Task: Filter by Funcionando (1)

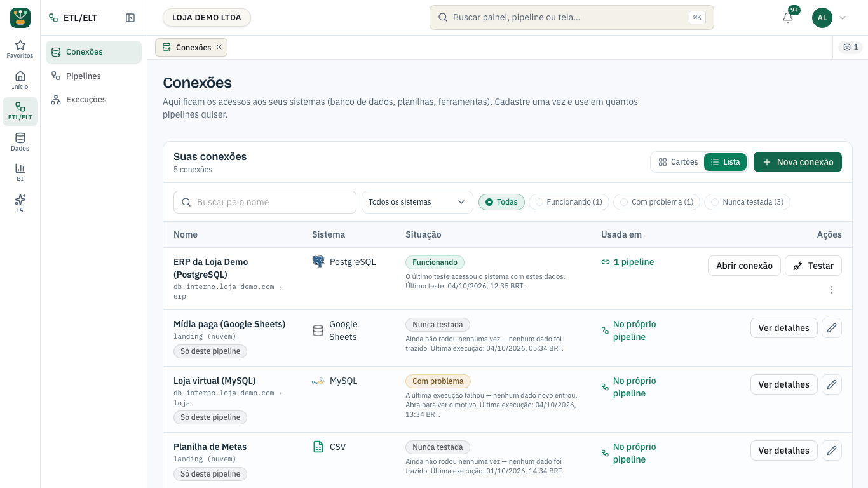Action: click(x=569, y=202)
